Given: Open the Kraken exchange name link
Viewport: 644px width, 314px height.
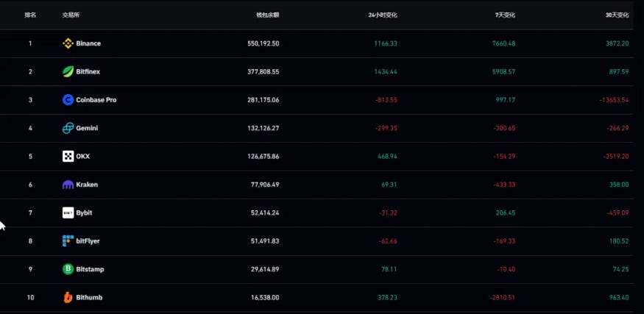Looking at the screenshot, I should tap(87, 185).
